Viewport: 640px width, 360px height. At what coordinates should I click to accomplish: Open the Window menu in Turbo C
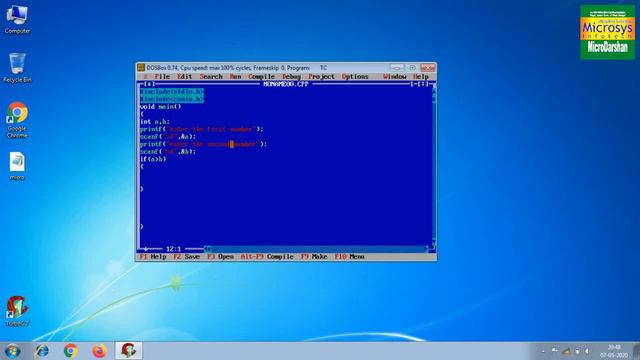395,76
